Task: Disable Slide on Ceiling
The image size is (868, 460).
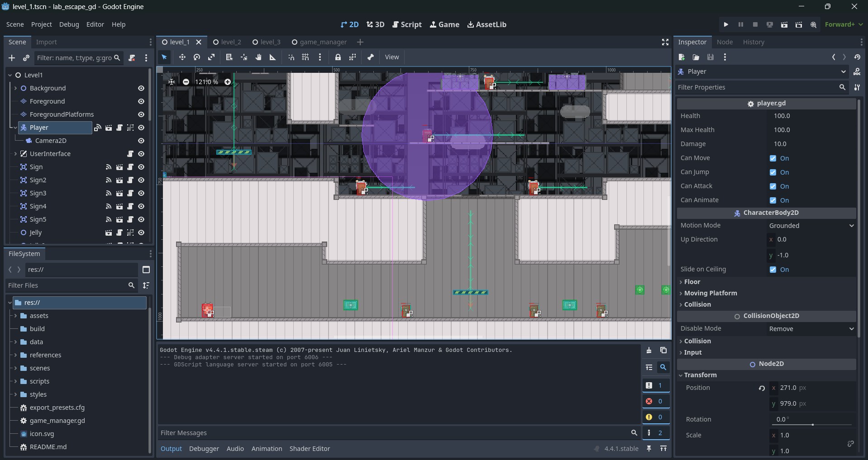Action: tap(773, 270)
